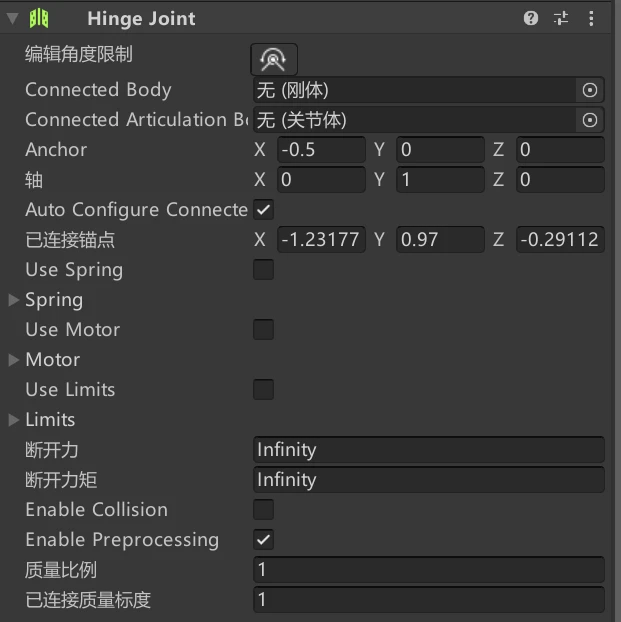Enable the Enable Collision checkbox
Viewport: 621px width, 622px height.
(x=263, y=510)
